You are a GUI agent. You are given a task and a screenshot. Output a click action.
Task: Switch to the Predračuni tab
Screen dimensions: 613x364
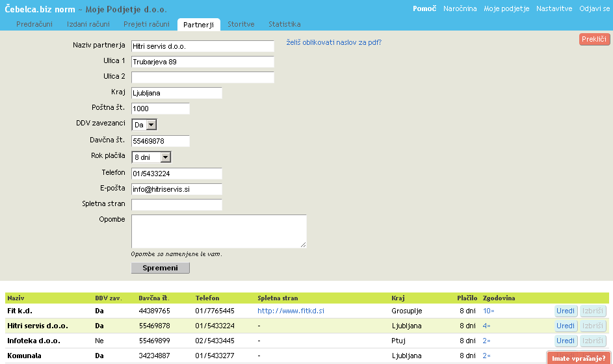(36, 25)
